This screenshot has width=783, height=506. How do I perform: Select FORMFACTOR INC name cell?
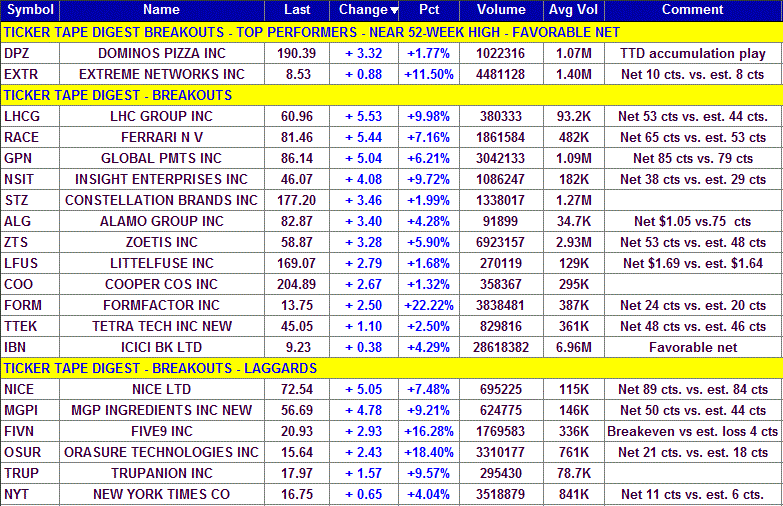(162, 305)
